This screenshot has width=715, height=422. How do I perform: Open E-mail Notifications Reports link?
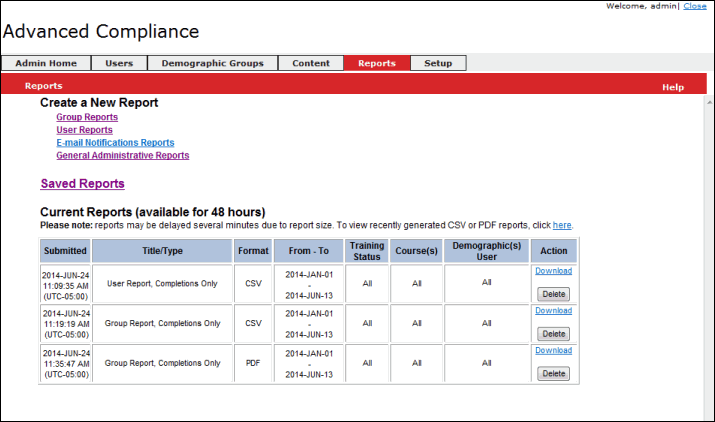click(115, 143)
